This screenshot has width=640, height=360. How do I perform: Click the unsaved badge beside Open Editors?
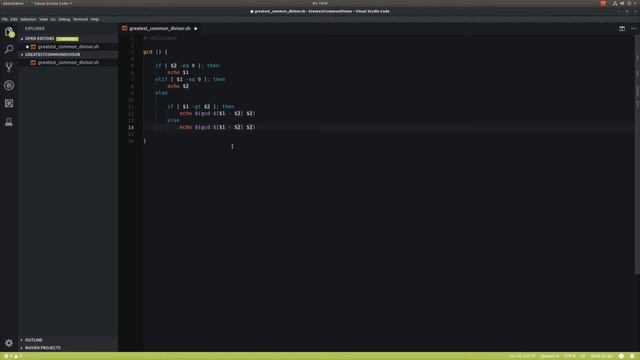(67, 39)
